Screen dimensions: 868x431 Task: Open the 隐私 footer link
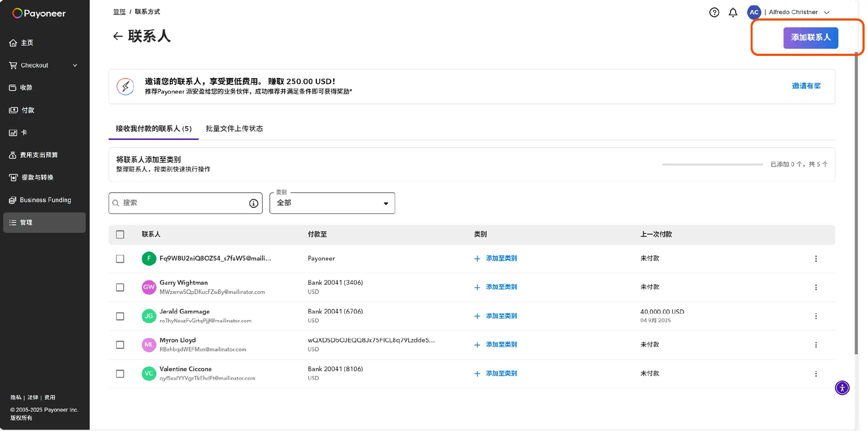pos(16,398)
